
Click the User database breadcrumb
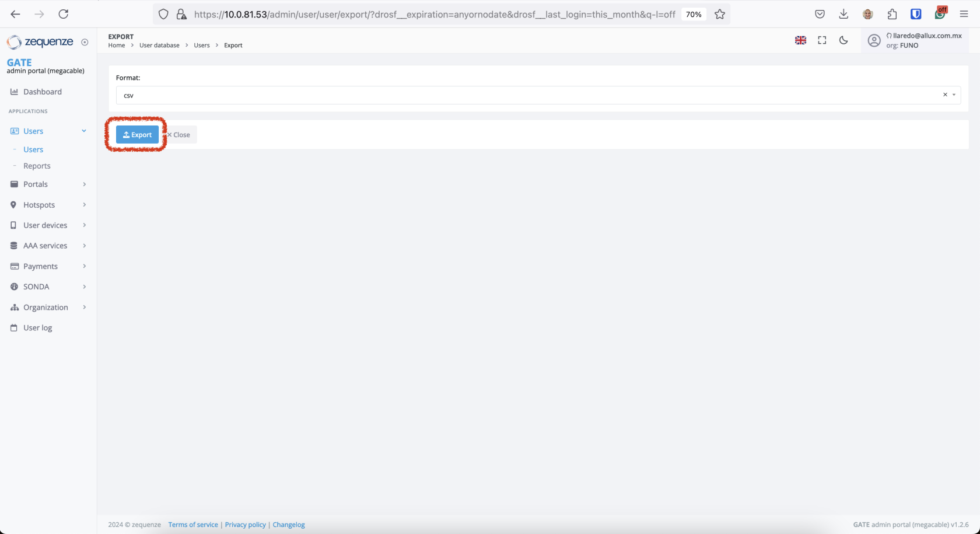[159, 46]
